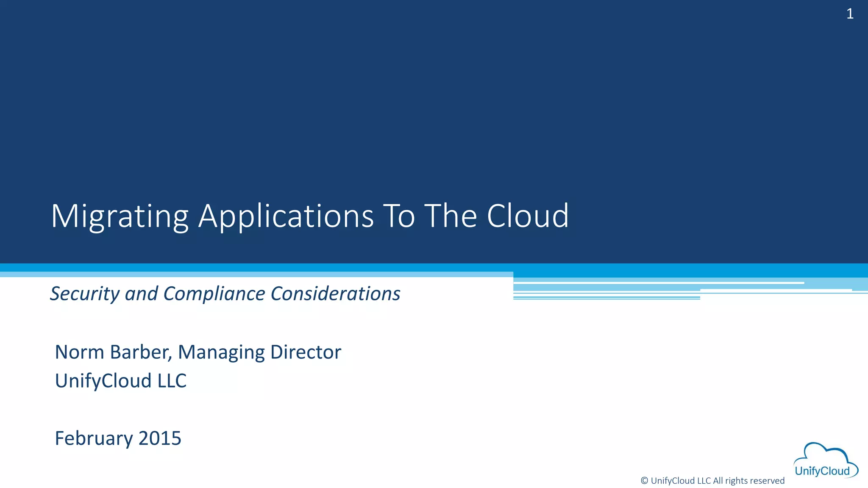Select the Security and Compliance Considerations subtitle
The height and width of the screenshot is (488, 868).
click(x=225, y=294)
